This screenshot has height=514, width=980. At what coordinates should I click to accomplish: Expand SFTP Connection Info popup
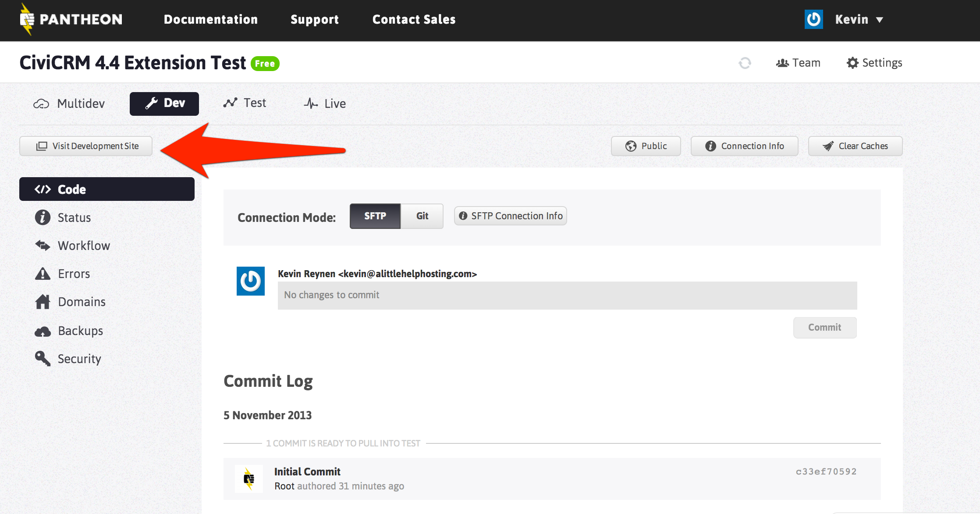click(x=510, y=216)
